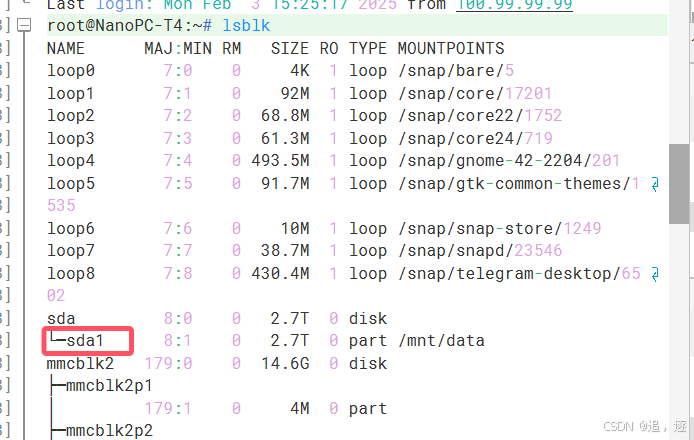Click the '/snap/snapd/23546' mount point
Viewport: 694px width, 440px height.
480,251
